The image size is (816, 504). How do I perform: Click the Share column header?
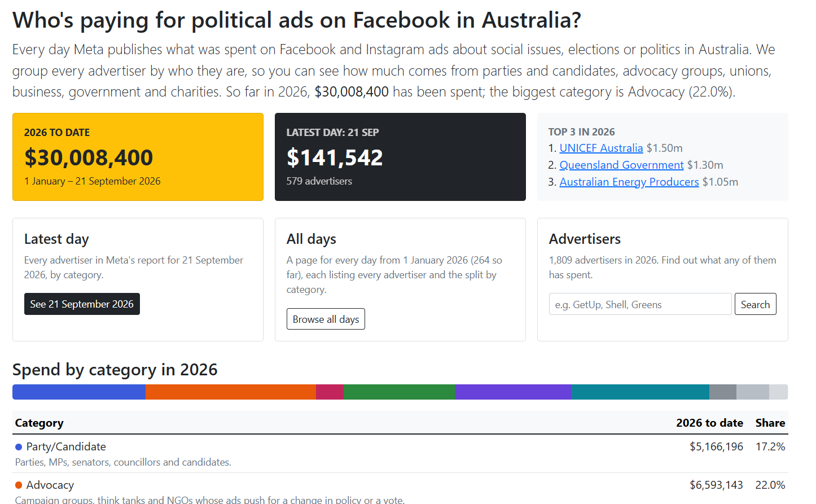[770, 423]
